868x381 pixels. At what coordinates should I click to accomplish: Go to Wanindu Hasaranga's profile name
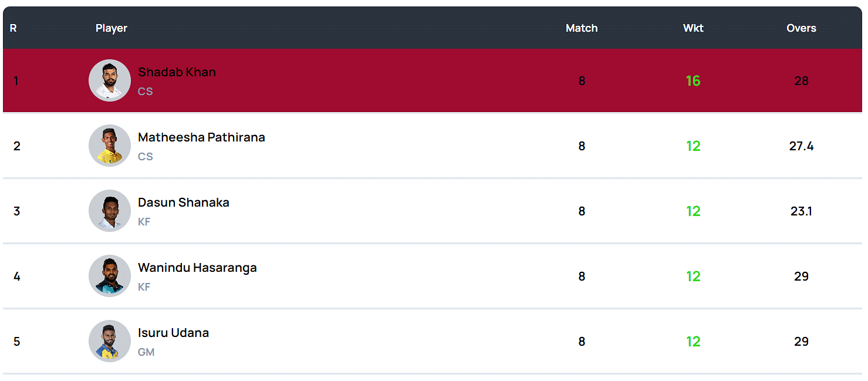197,268
